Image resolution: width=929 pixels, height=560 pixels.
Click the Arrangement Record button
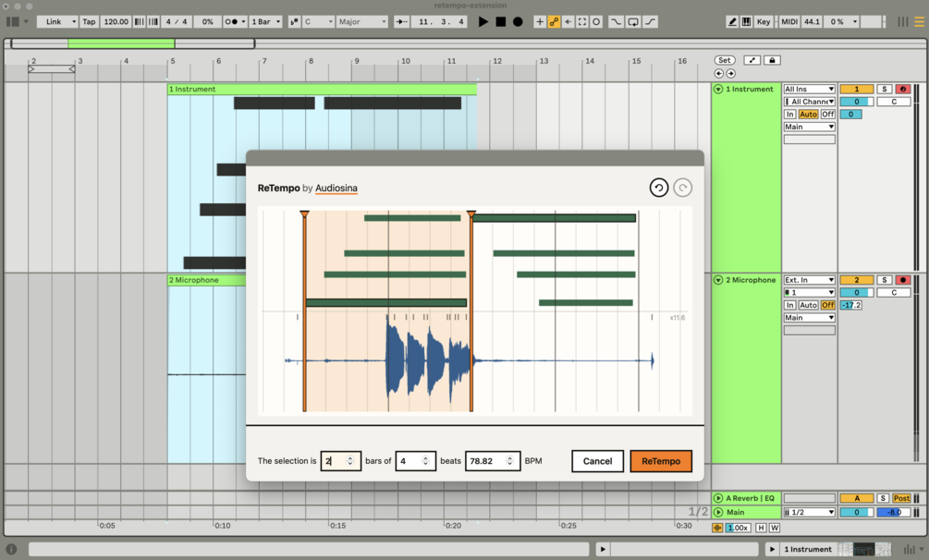tap(518, 22)
